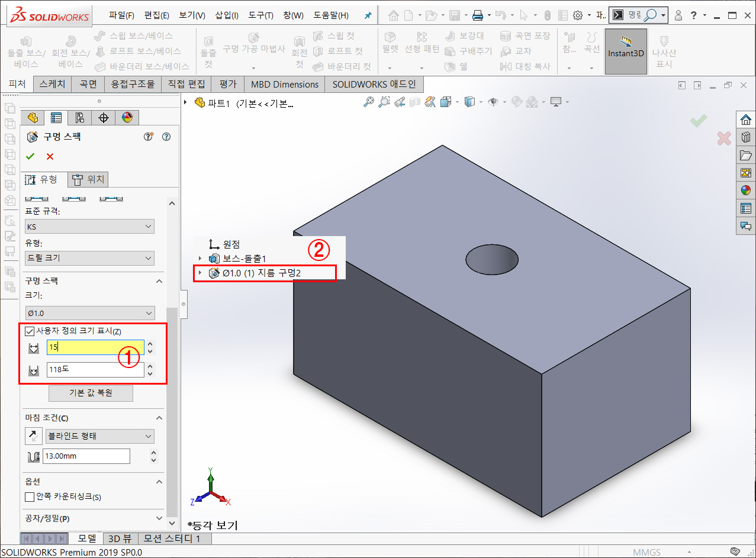Click the 기본 값 복원 button

pos(91,393)
